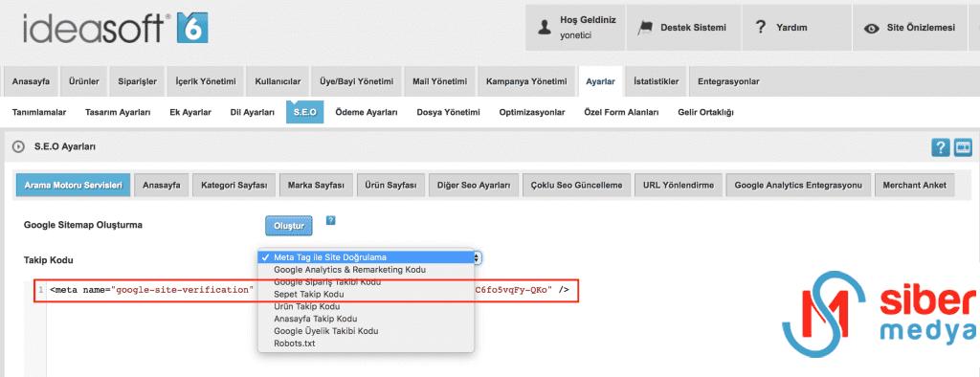
Task: Open the İstatistikler menu
Action: pos(656,81)
